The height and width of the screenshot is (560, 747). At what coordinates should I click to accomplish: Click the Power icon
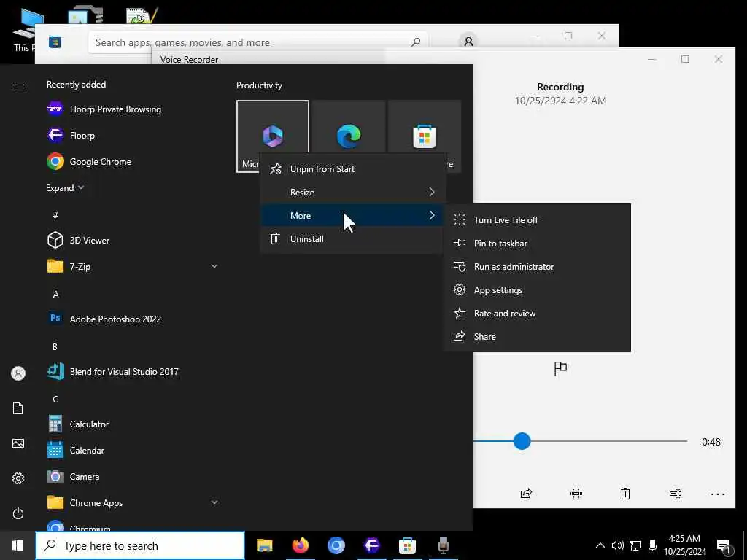point(18,513)
